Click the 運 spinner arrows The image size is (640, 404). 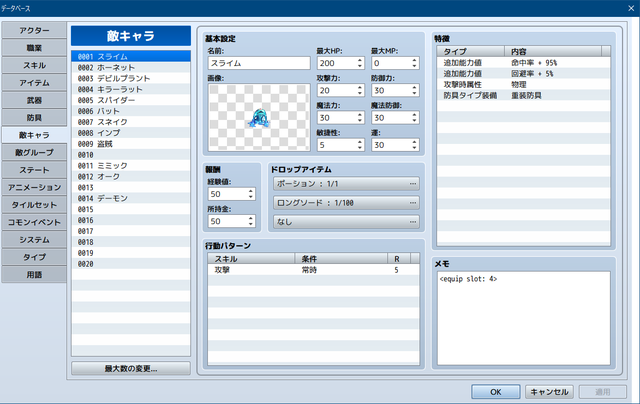[414, 145]
